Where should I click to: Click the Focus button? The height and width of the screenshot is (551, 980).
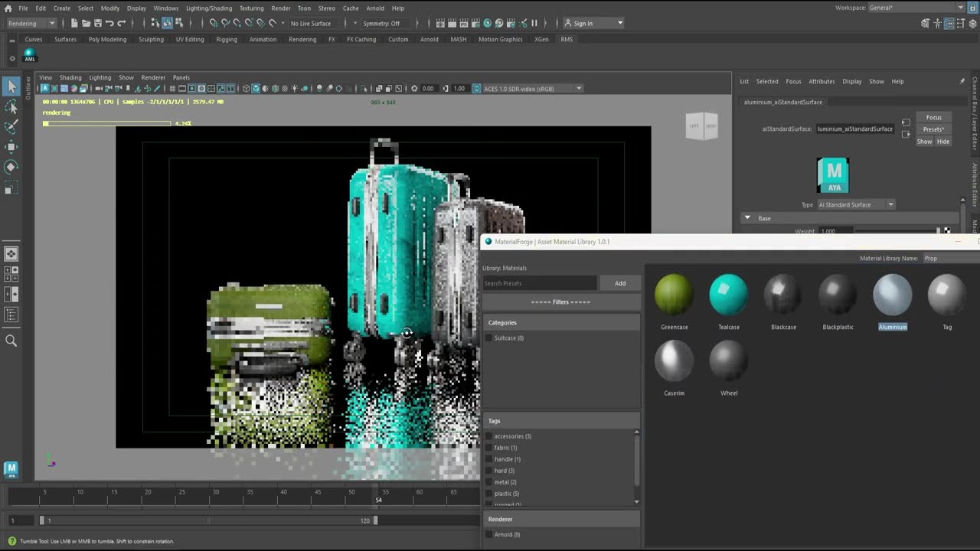tap(934, 117)
